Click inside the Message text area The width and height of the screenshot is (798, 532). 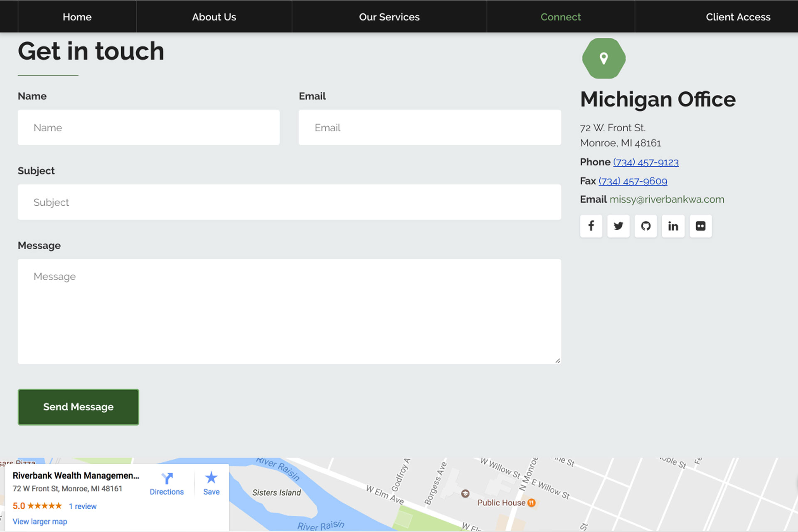289,312
